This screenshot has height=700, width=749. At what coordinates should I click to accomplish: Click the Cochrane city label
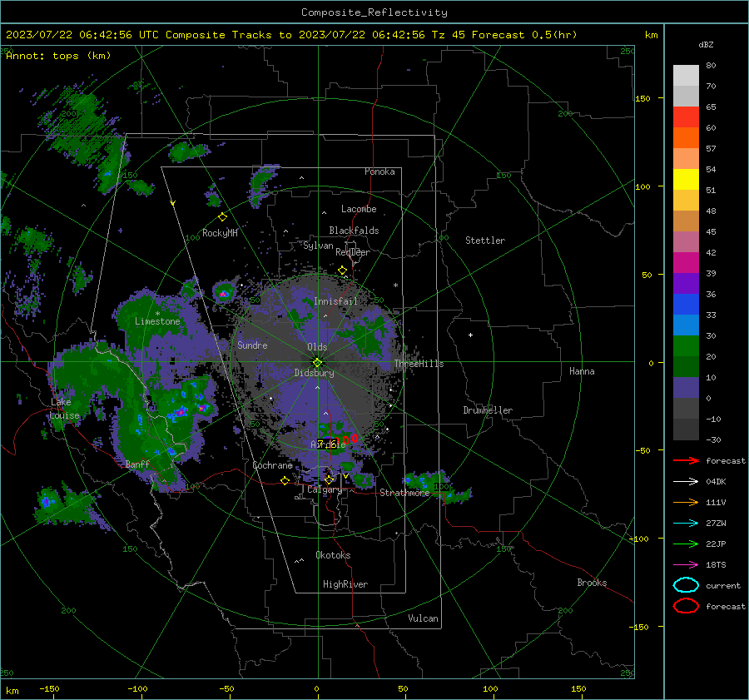pyautogui.click(x=272, y=465)
